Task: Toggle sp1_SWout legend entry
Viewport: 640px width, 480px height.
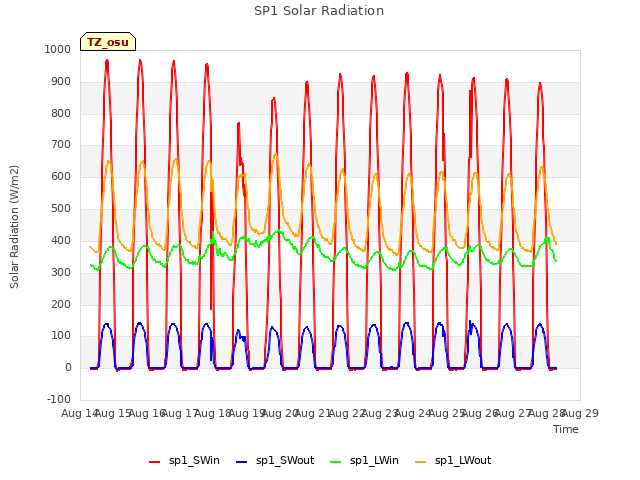Action: 276,460
